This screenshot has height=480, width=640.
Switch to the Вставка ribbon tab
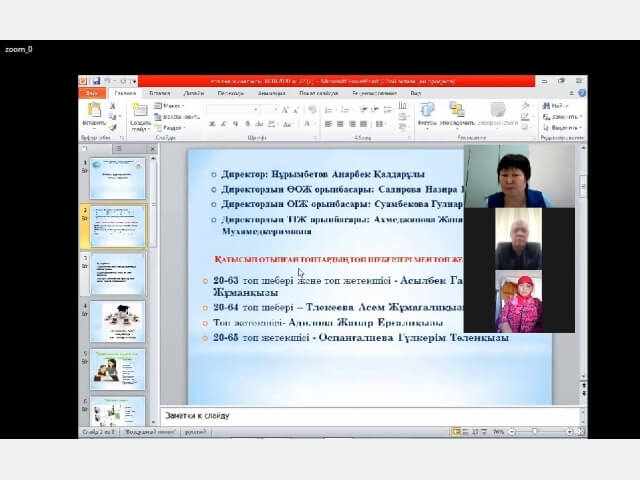click(x=159, y=93)
